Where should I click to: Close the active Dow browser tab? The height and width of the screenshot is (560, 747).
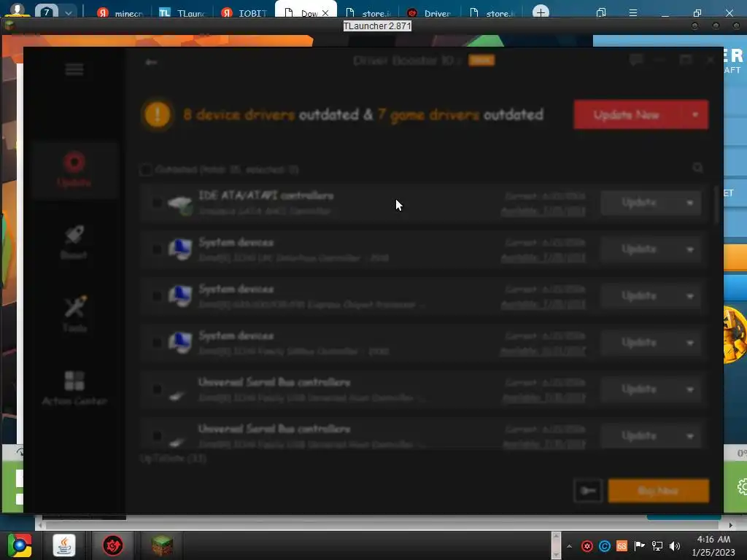325,13
